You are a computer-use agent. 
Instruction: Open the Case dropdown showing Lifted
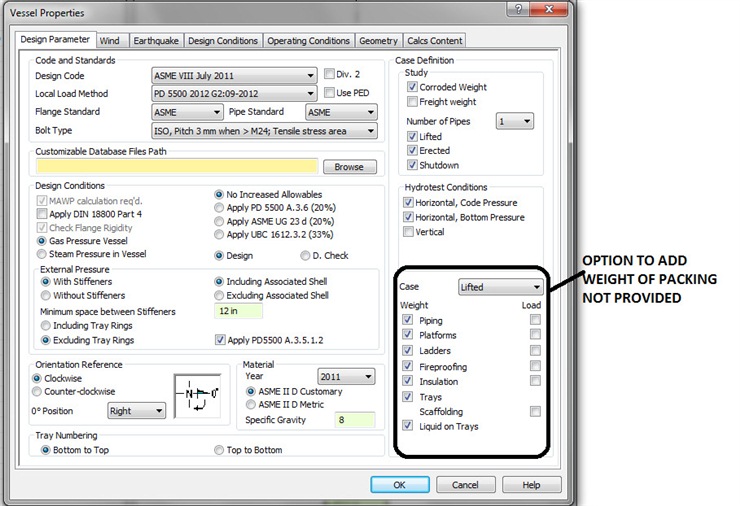501,287
